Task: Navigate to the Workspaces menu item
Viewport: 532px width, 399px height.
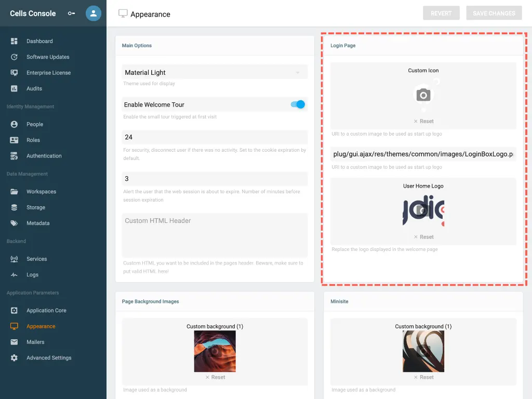Action: 41,192
